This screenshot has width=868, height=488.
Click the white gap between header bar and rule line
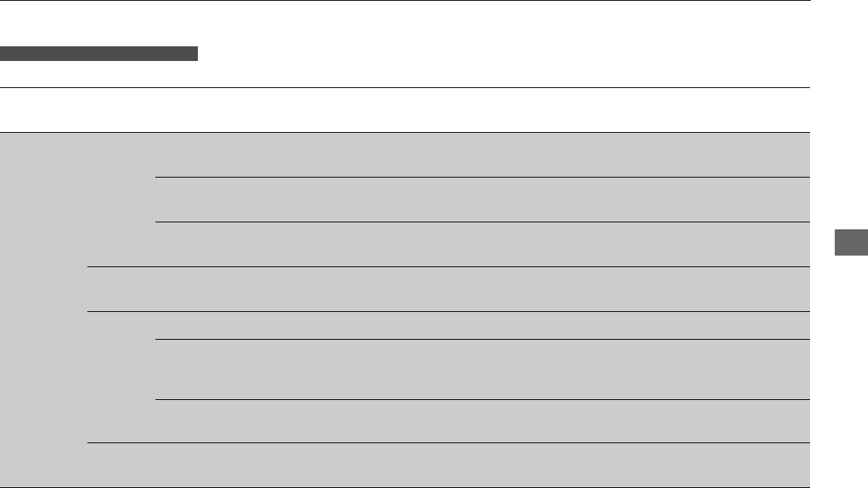click(x=405, y=74)
